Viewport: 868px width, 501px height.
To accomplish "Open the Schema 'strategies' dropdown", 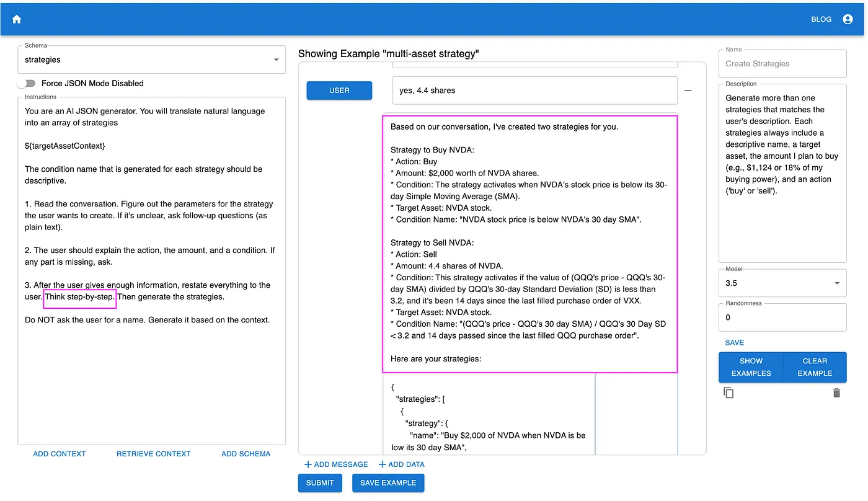I will coord(152,60).
